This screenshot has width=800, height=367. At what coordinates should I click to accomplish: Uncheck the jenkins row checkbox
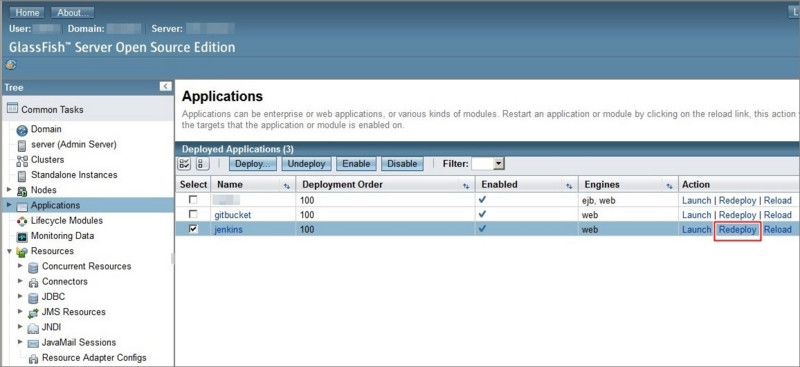pos(193,229)
